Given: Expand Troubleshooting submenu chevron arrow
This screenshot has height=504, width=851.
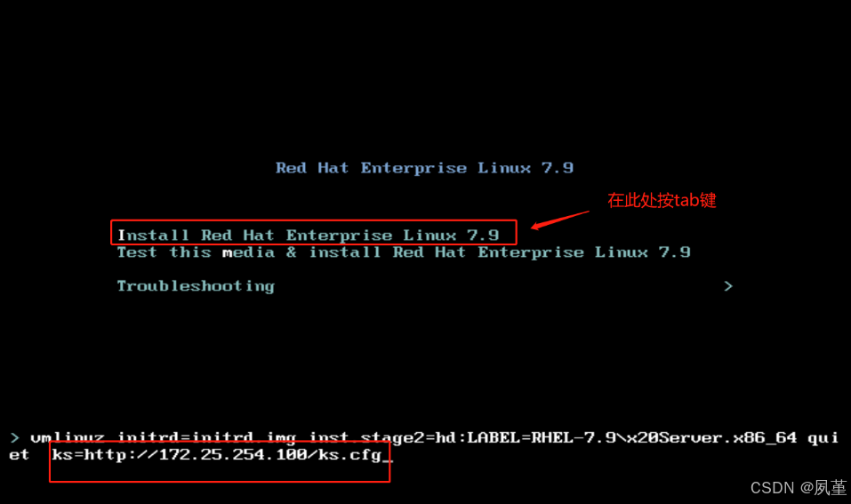Looking at the screenshot, I should [728, 286].
